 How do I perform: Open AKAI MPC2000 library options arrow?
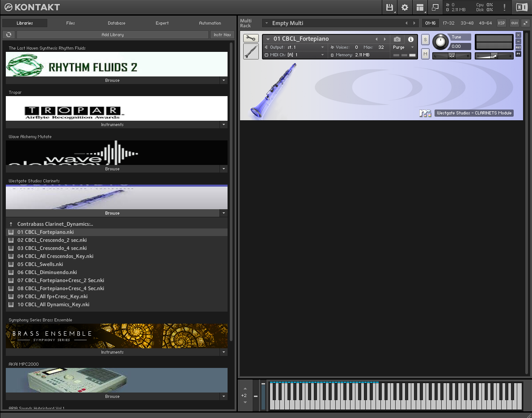tap(224, 396)
